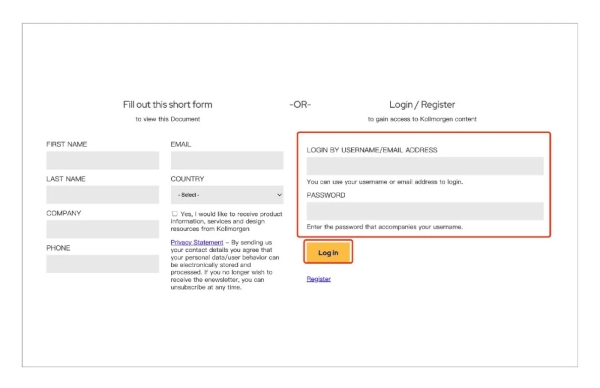Click the COUNTRY field label
600x388 pixels.
point(187,179)
